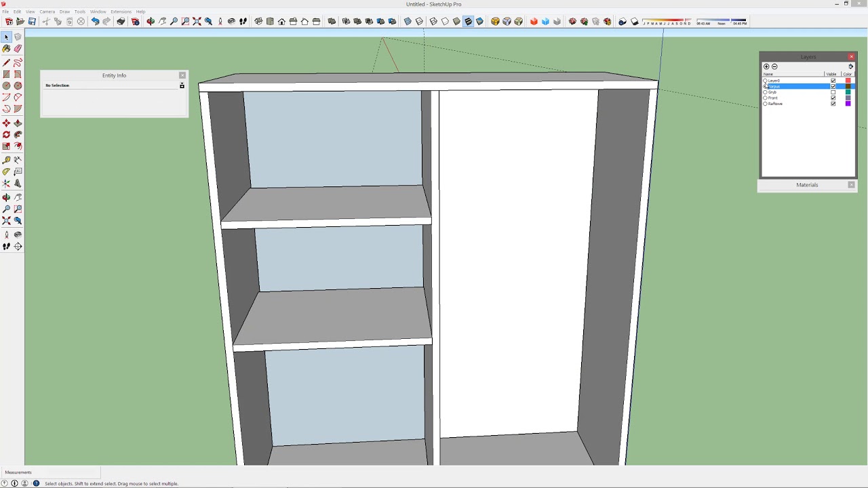The image size is (868, 488).
Task: Set Gryb as active layer radio
Action: point(766,92)
